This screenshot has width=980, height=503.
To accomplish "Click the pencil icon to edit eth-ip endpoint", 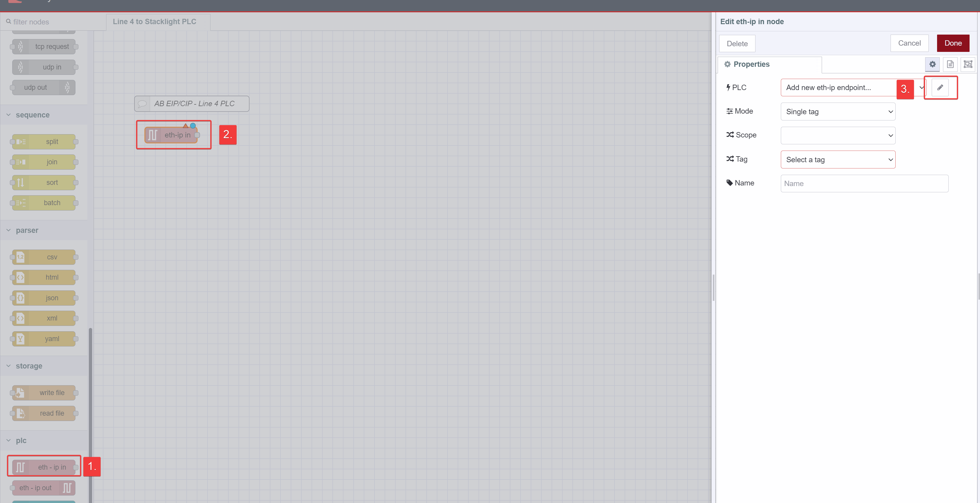I will pyautogui.click(x=940, y=87).
